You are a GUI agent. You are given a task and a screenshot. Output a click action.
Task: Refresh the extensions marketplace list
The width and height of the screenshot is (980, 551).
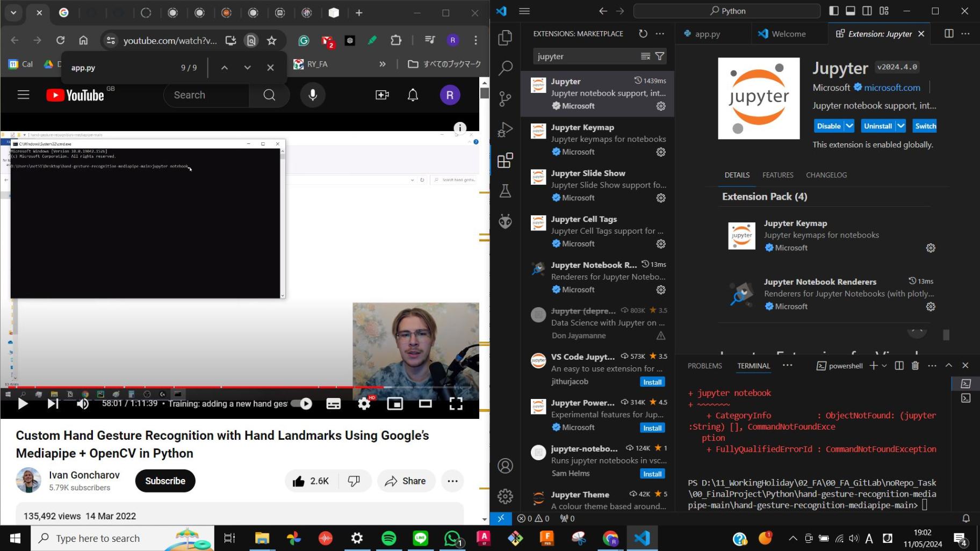643,33
